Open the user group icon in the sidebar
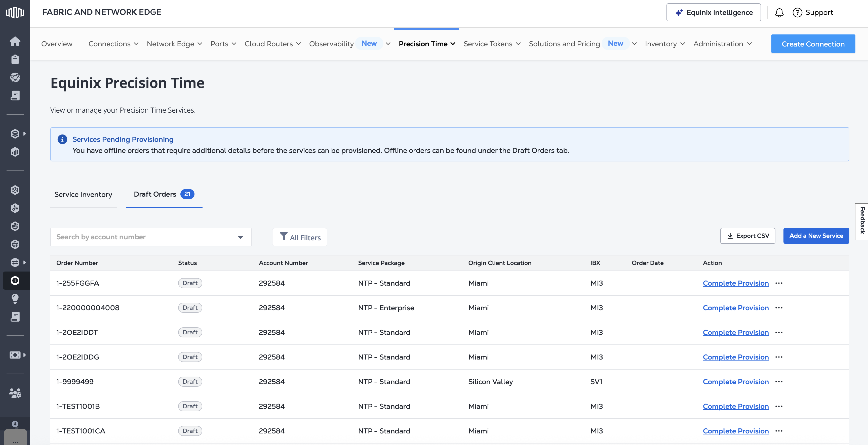Image resolution: width=868 pixels, height=445 pixels. point(15,393)
